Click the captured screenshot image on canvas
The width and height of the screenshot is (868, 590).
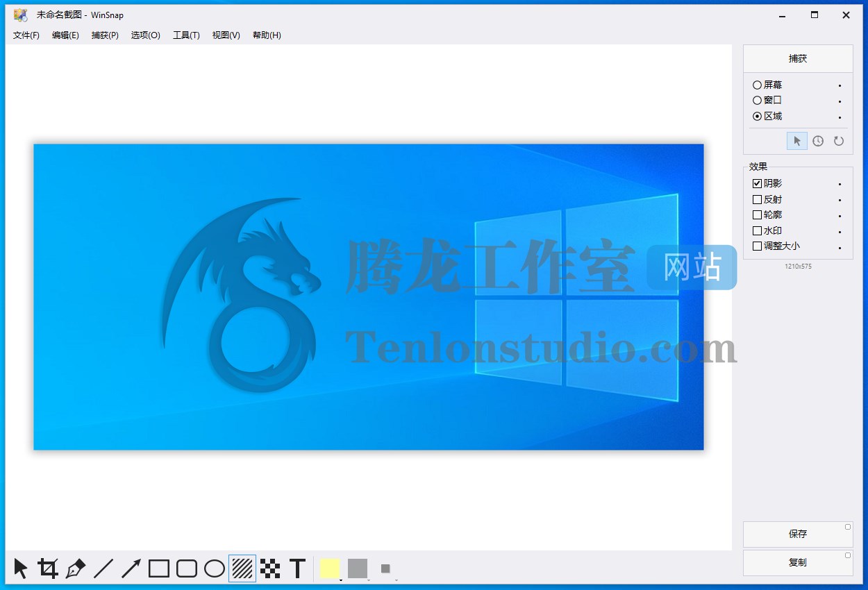(x=369, y=297)
